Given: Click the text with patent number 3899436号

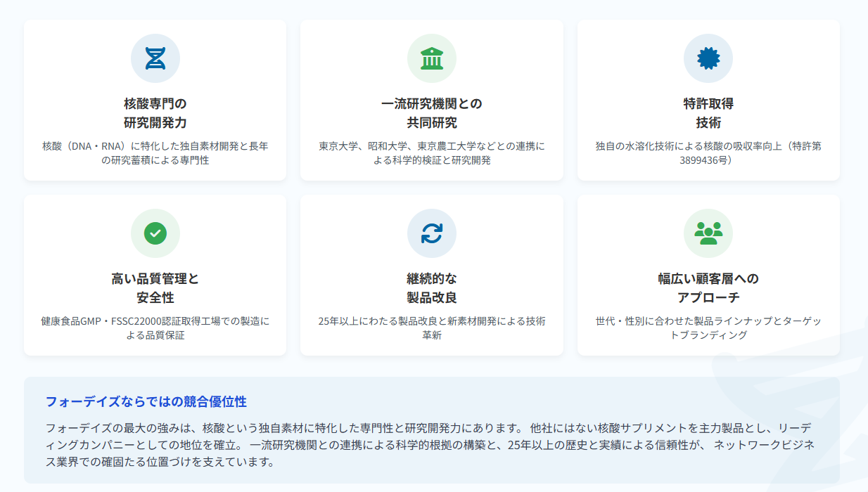Looking at the screenshot, I should [x=708, y=153].
